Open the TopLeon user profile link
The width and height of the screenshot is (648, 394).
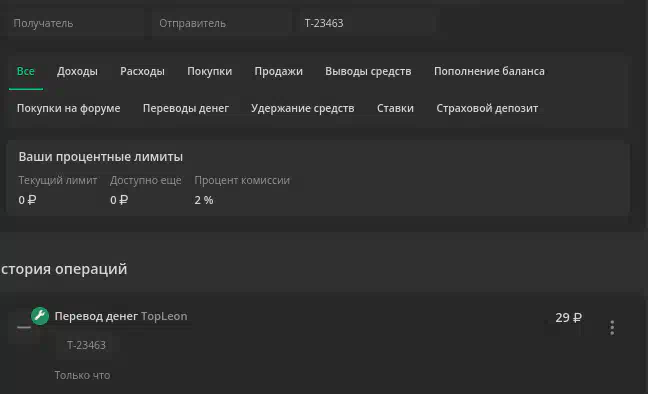pos(164,316)
